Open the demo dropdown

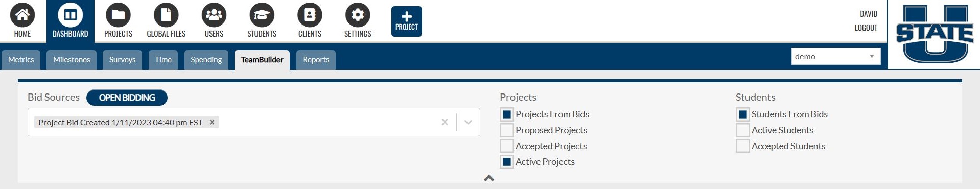tap(836, 56)
